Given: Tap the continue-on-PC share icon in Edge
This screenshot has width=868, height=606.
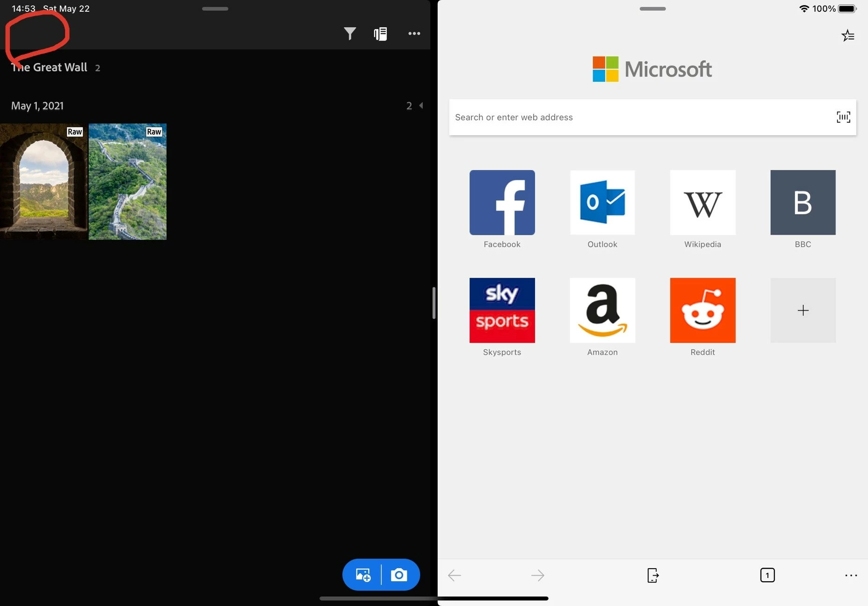Looking at the screenshot, I should (653, 575).
